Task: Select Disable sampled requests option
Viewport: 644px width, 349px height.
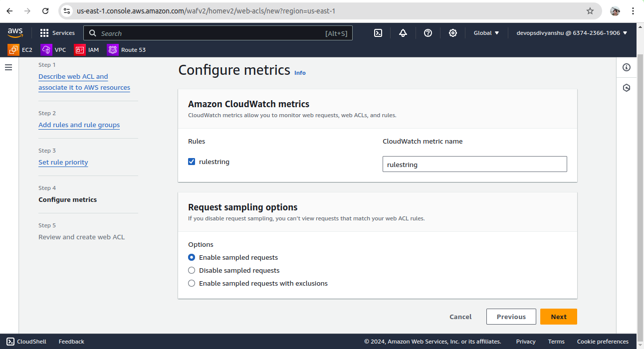Action: point(192,270)
